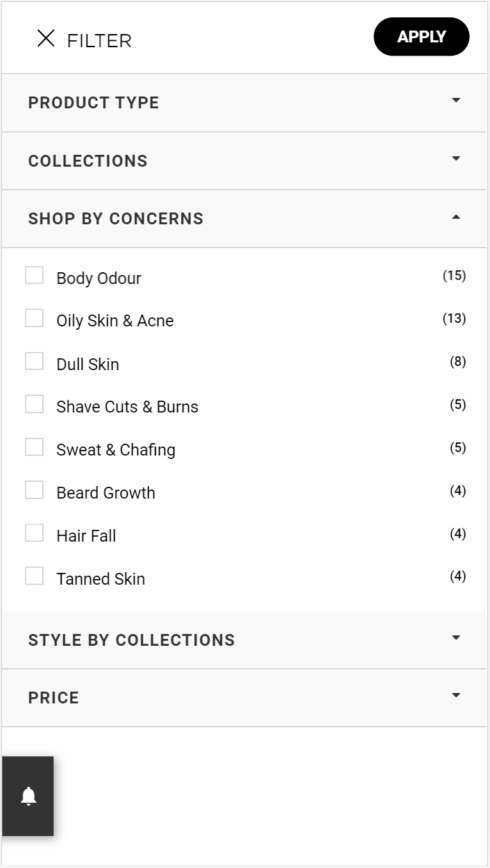Expand the Collections section arrow
The image size is (490, 868).
click(456, 159)
